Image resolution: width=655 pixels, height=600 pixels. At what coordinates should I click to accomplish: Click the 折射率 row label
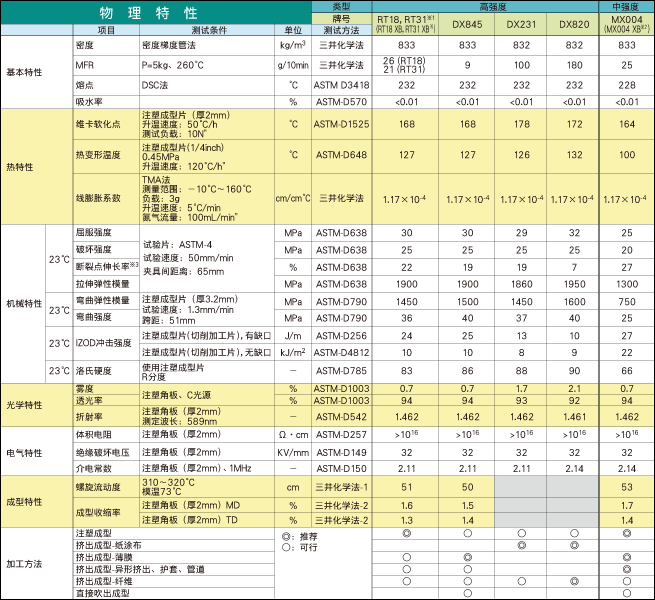click(89, 417)
